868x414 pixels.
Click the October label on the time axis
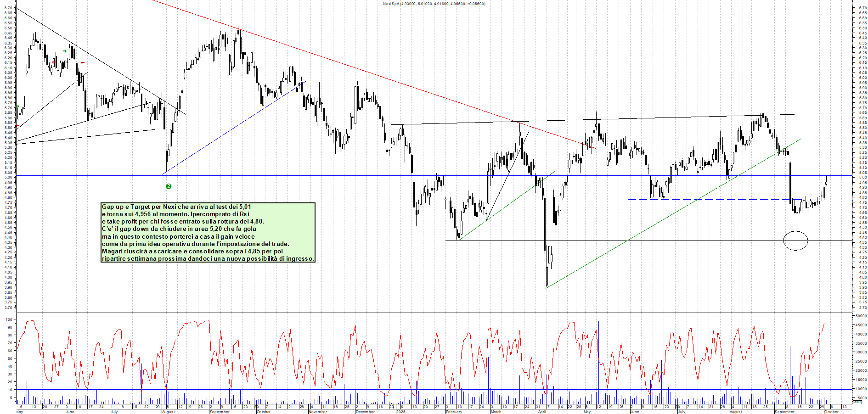coord(831,412)
